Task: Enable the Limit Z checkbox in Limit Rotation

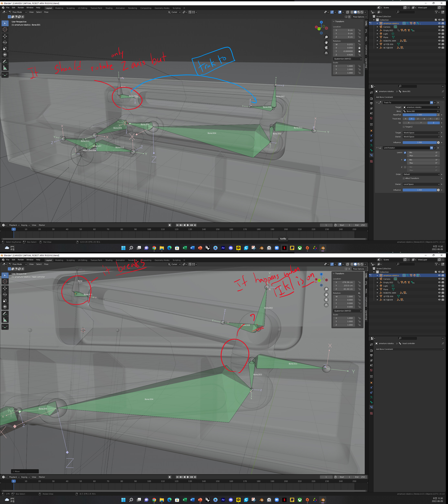Action: click(405, 167)
